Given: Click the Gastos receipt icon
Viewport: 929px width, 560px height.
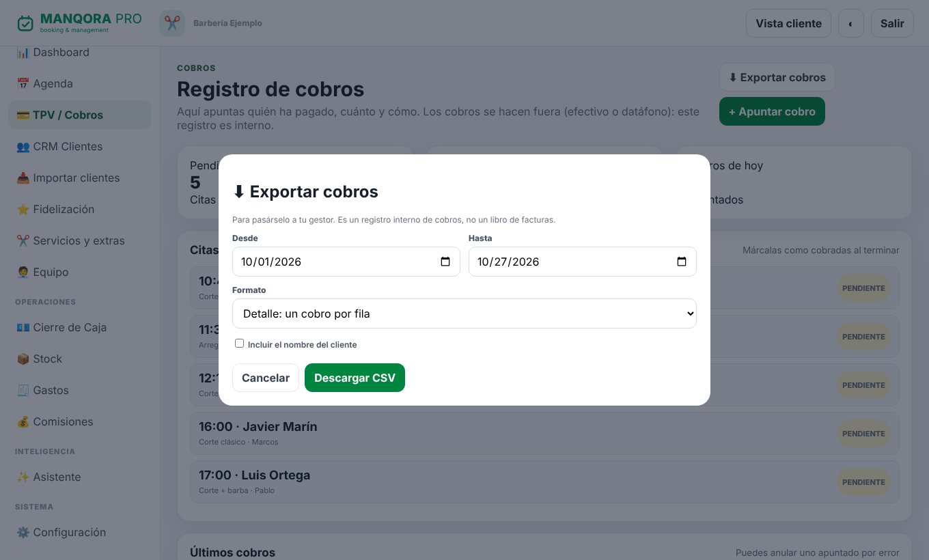Looking at the screenshot, I should tap(23, 391).
